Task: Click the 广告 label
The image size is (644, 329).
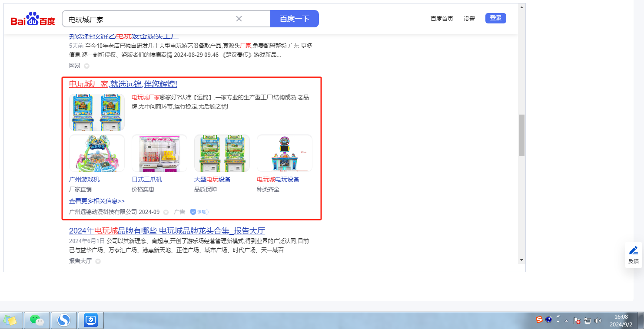Action: (x=179, y=212)
